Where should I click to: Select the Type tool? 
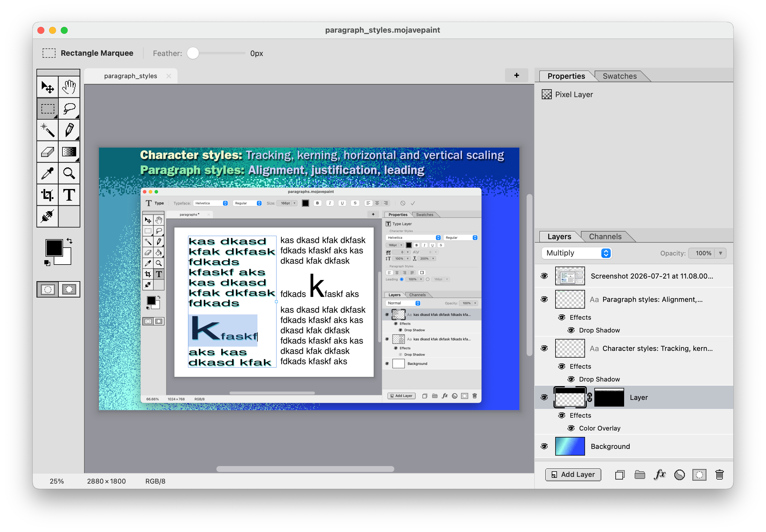(69, 195)
